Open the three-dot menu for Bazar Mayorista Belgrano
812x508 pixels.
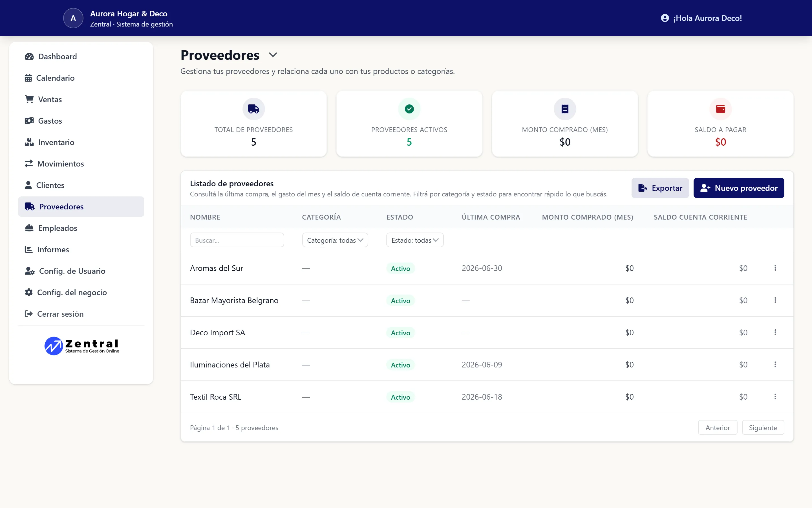coord(775,300)
